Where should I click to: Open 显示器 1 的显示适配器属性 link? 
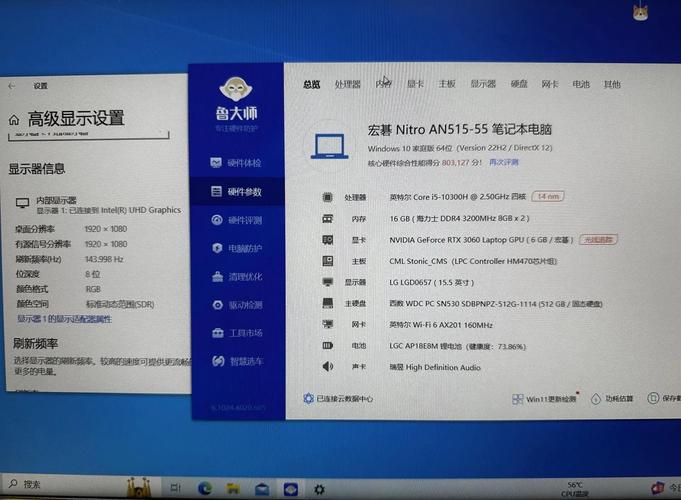64,319
